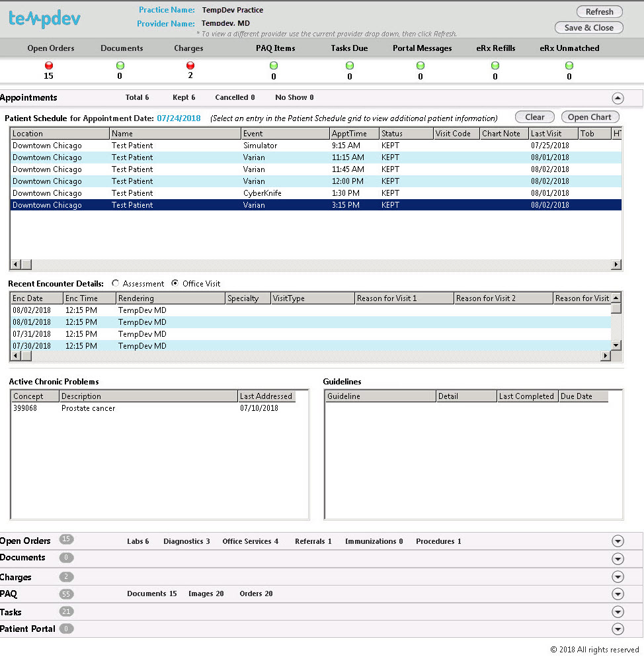644x659 pixels.
Task: Expand the Patient Portal section
Action: point(618,629)
